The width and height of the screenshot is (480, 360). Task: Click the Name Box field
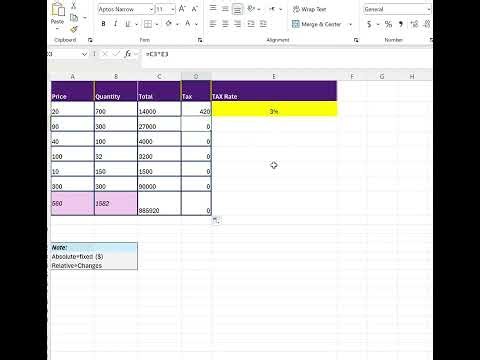point(65,54)
